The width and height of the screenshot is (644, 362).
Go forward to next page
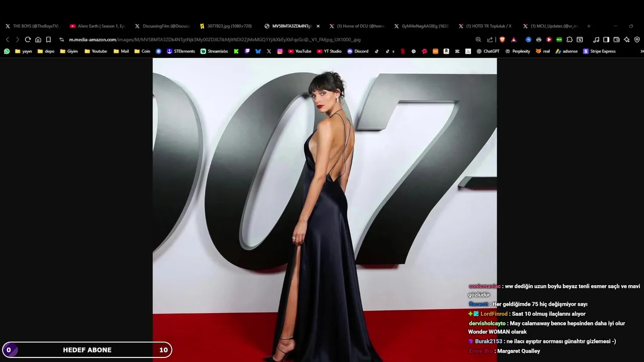point(18,40)
